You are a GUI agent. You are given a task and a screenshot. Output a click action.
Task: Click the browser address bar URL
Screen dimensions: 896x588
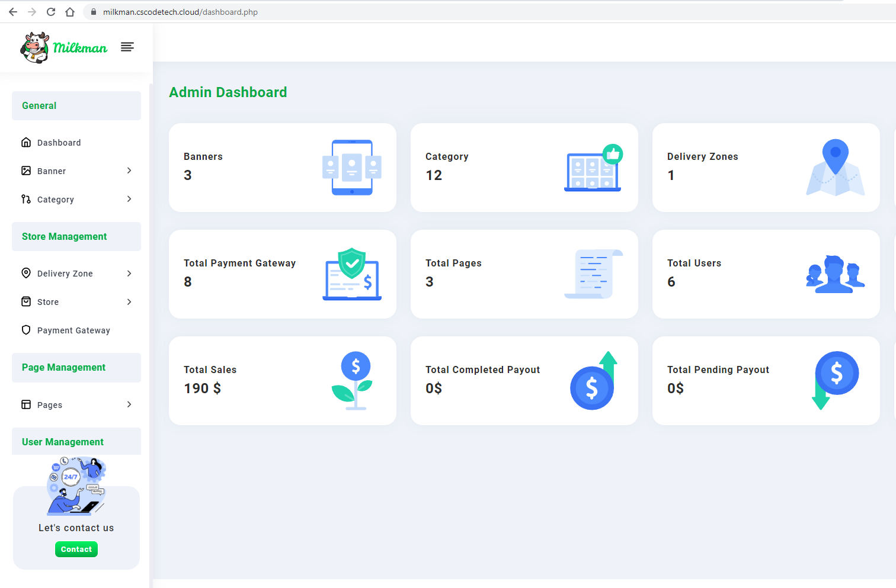[180, 12]
